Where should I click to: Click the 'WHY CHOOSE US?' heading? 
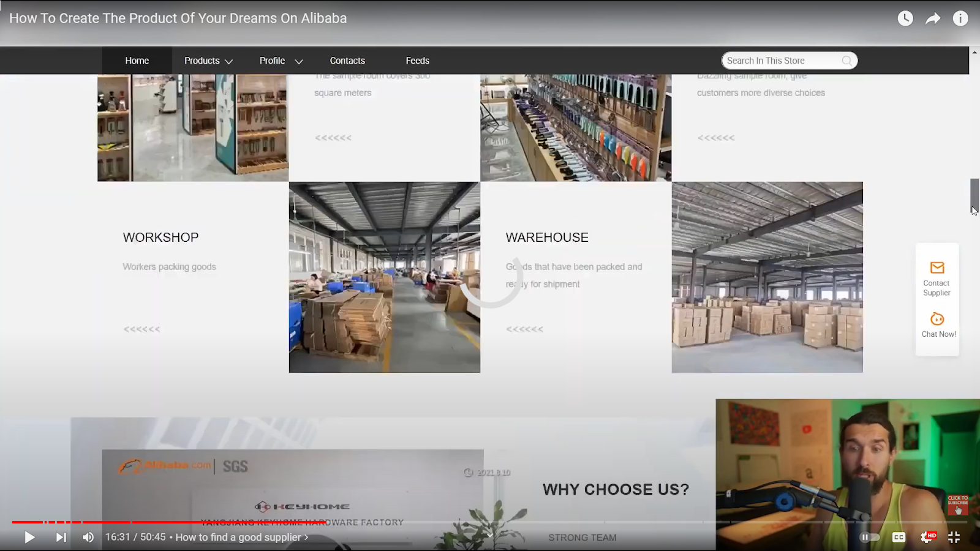click(x=616, y=489)
